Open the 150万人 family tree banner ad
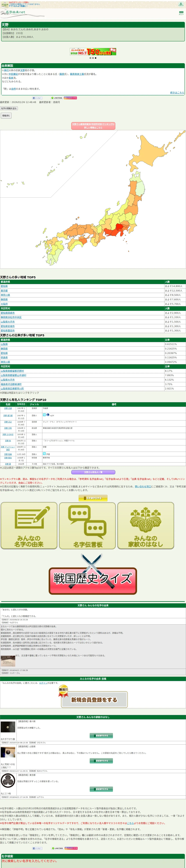Viewport: 186px width, 868px height. click(93, 52)
